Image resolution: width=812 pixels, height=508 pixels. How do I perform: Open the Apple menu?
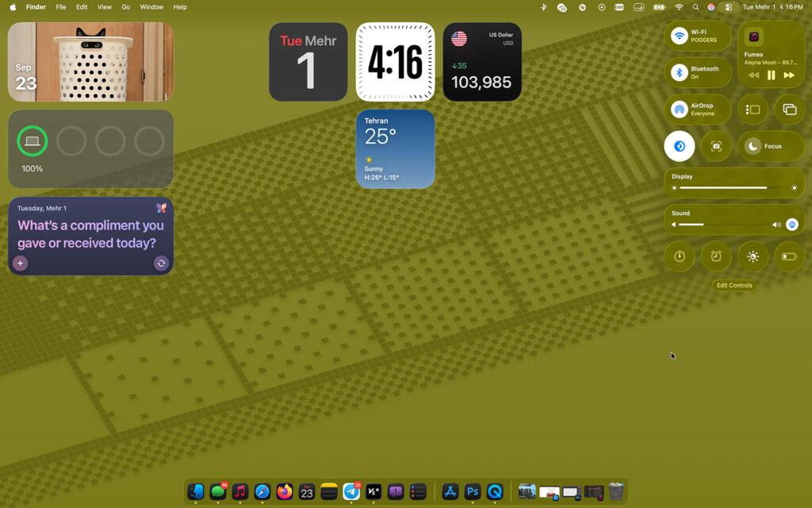click(13, 7)
